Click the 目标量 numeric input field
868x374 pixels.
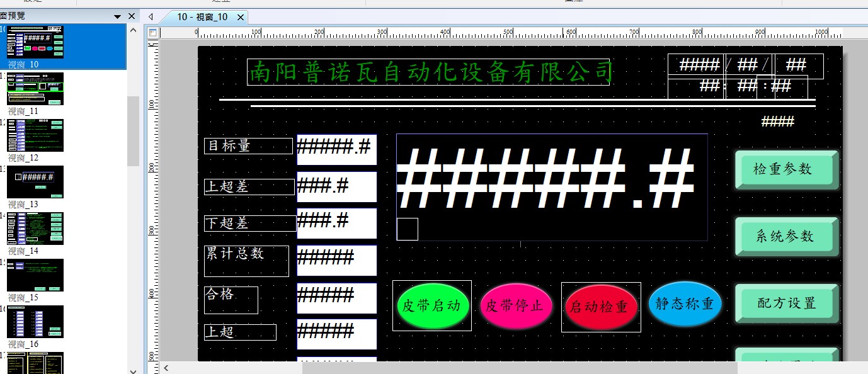[x=336, y=149]
